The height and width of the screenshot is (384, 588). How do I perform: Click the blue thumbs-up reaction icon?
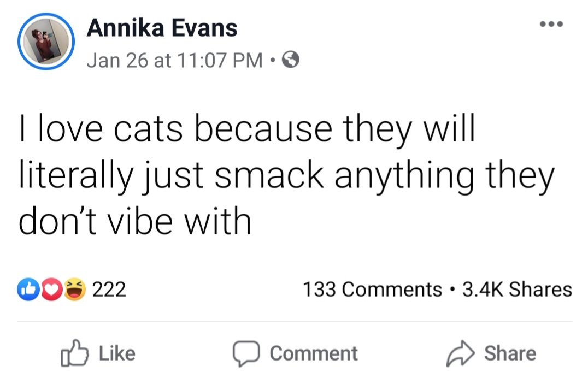28,290
